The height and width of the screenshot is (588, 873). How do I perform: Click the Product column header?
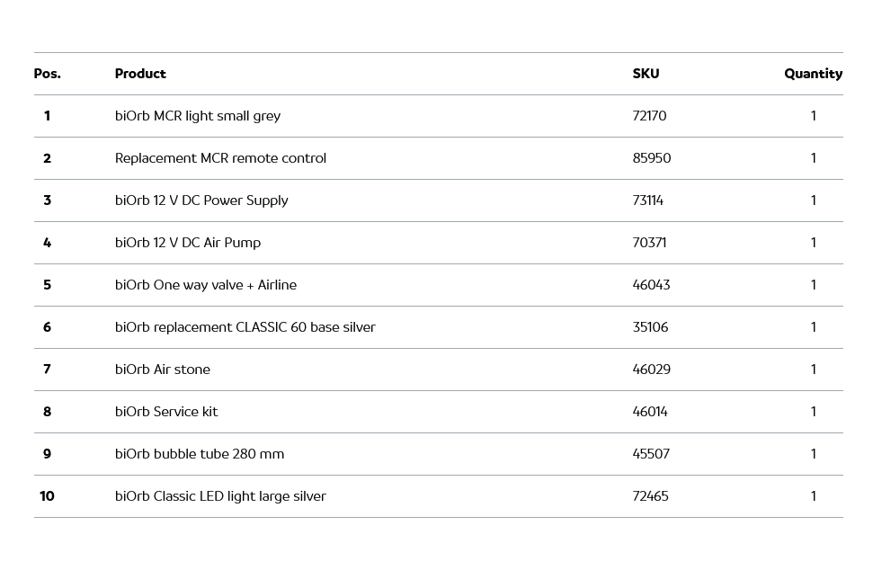[140, 74]
